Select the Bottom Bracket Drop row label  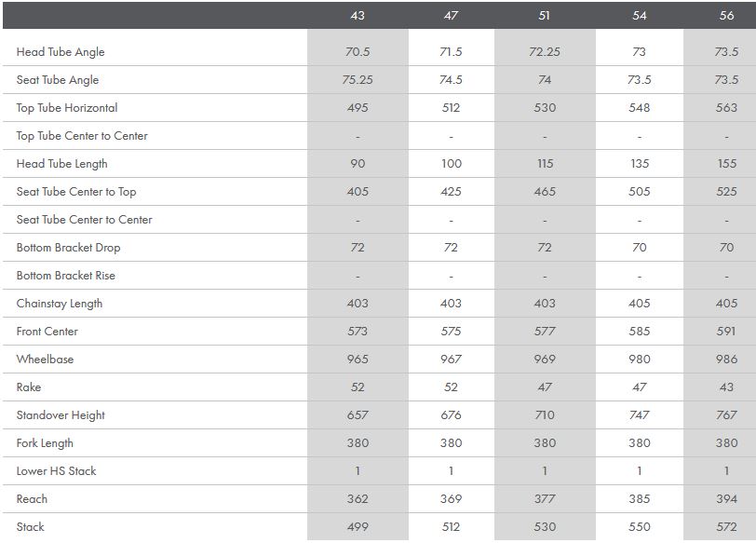coord(68,248)
